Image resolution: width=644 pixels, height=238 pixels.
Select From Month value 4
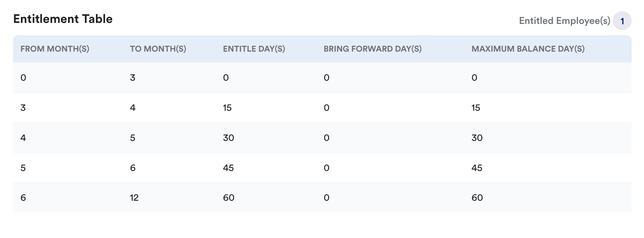pos(23,138)
